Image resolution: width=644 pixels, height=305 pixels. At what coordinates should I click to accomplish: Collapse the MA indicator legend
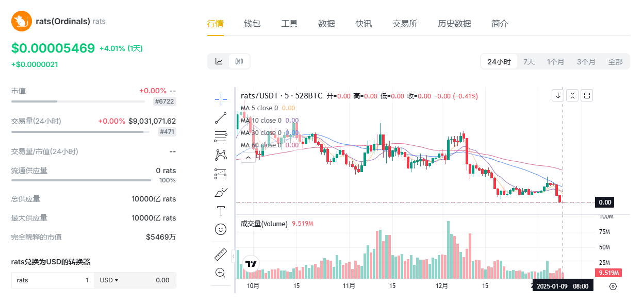pos(248,158)
